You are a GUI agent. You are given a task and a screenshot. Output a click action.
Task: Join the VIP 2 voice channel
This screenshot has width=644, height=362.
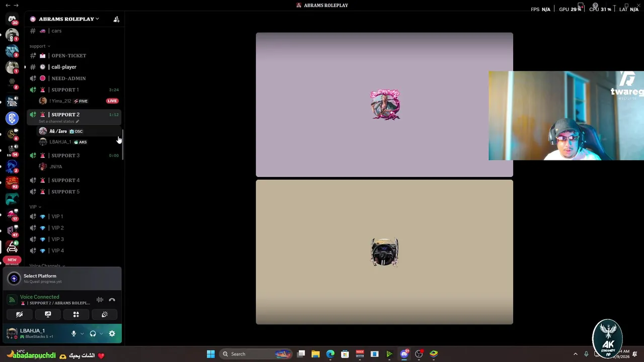coord(74,228)
